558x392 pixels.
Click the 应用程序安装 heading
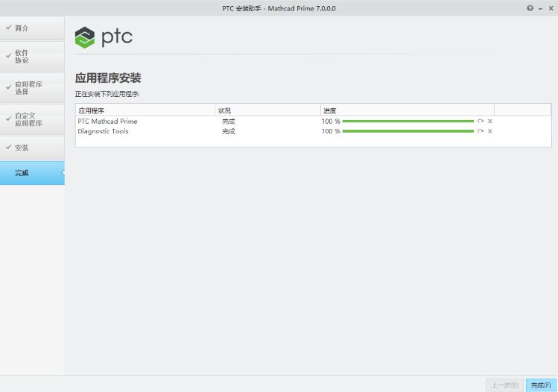108,78
